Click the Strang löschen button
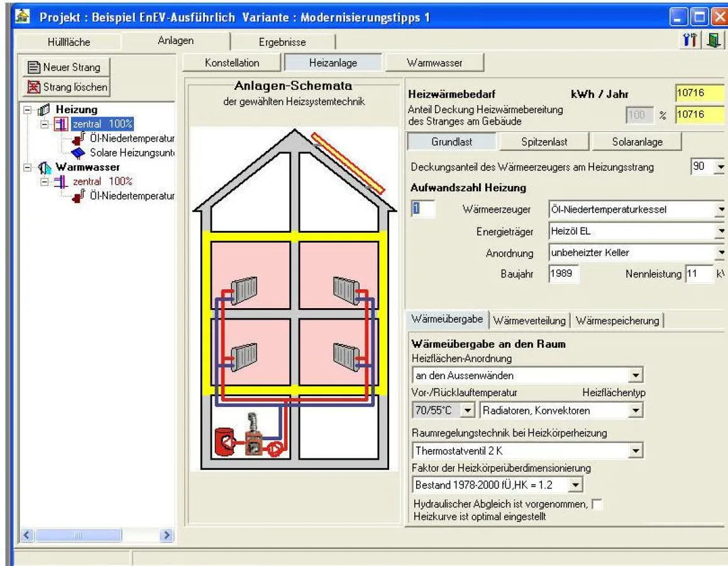The image size is (728, 566). [67, 87]
